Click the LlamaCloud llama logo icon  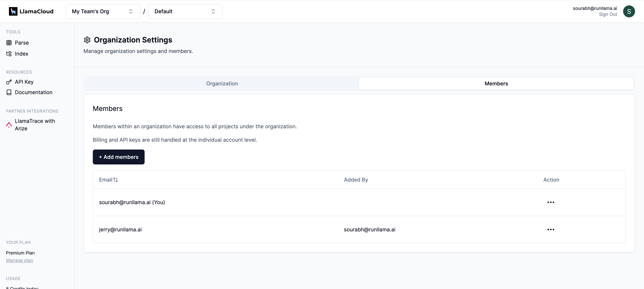coord(13,11)
